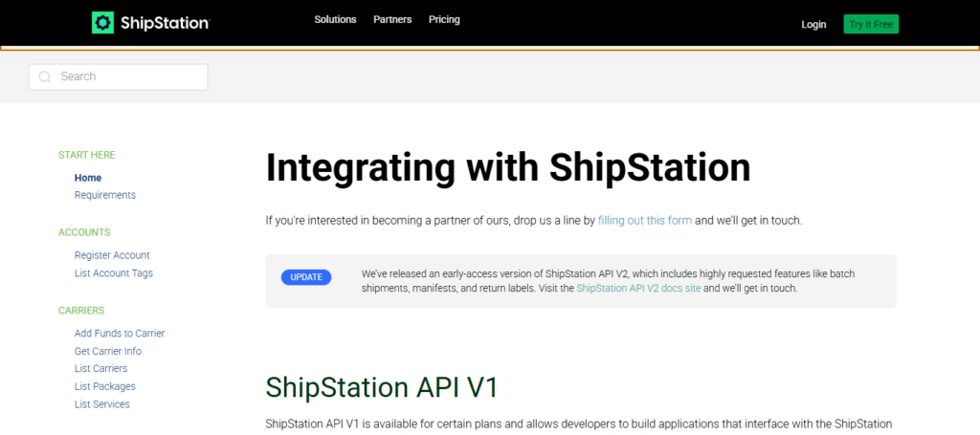Image resolution: width=980 pixels, height=435 pixels.
Task: Go to the Pricing page
Action: [x=444, y=19]
